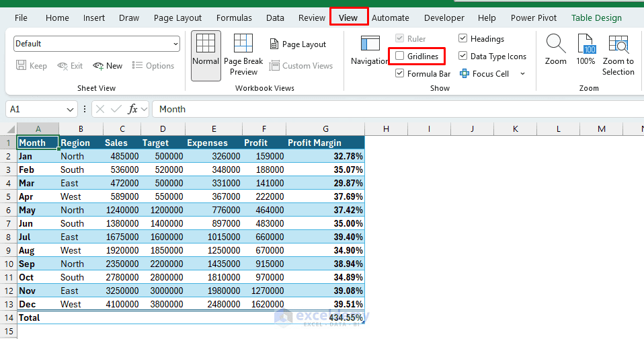Open the Navigation pane
The image size is (644, 339).
(370, 51)
